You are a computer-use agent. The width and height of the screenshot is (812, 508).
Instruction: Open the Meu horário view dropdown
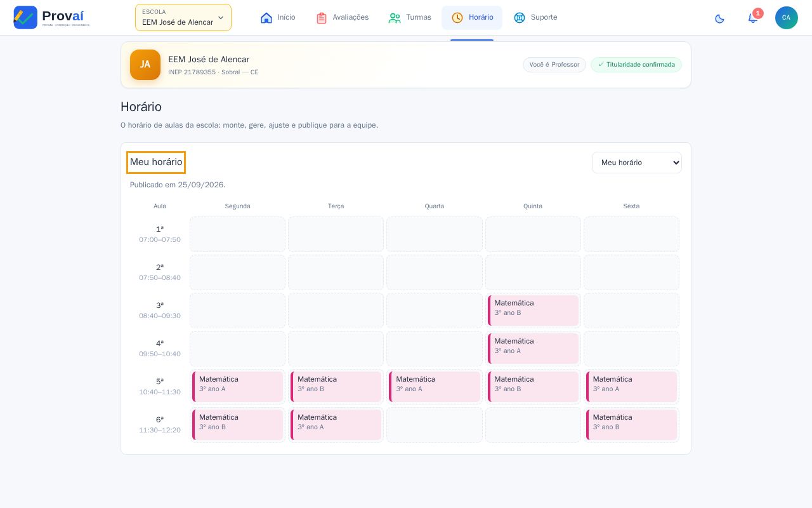pyautogui.click(x=637, y=163)
